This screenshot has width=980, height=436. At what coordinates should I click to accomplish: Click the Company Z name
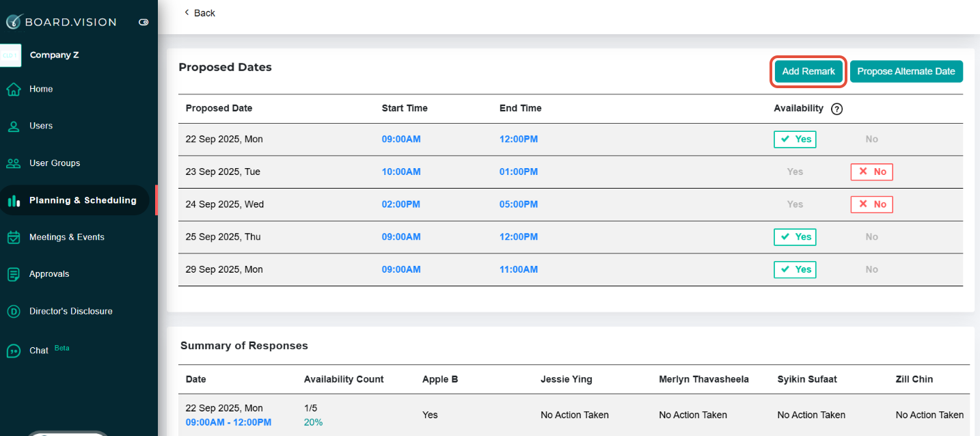(54, 55)
